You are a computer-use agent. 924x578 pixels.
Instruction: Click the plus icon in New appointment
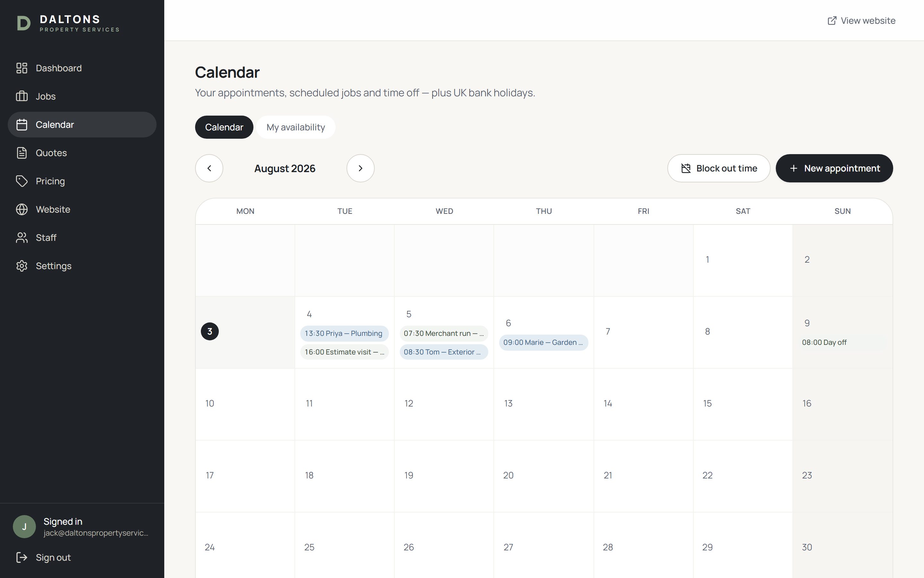pyautogui.click(x=793, y=168)
